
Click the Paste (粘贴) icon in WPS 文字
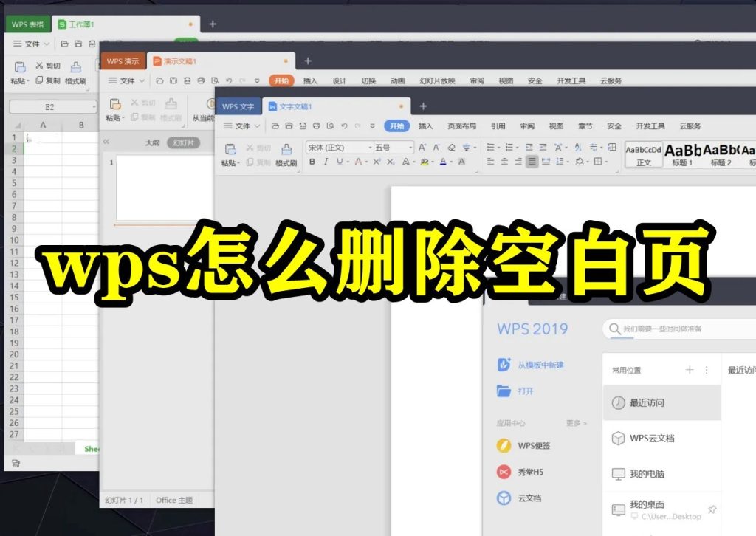click(230, 148)
